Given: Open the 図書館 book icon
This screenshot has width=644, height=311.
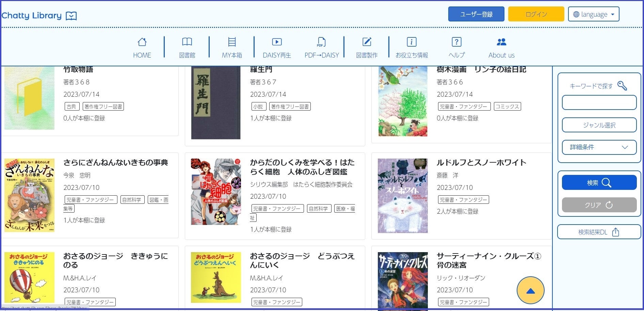Looking at the screenshot, I should coord(187,42).
